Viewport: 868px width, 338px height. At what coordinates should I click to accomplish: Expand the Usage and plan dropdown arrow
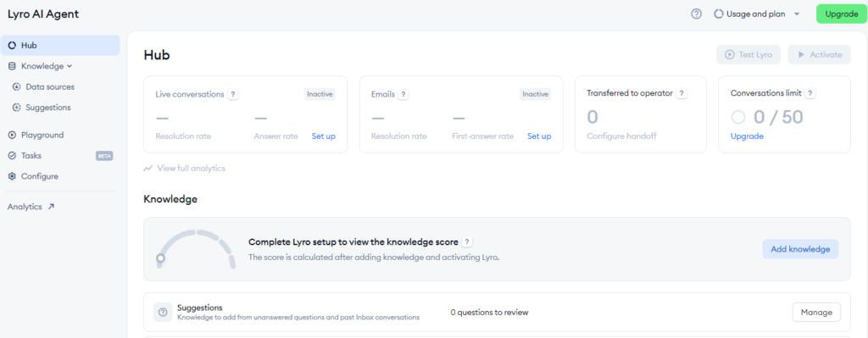797,14
